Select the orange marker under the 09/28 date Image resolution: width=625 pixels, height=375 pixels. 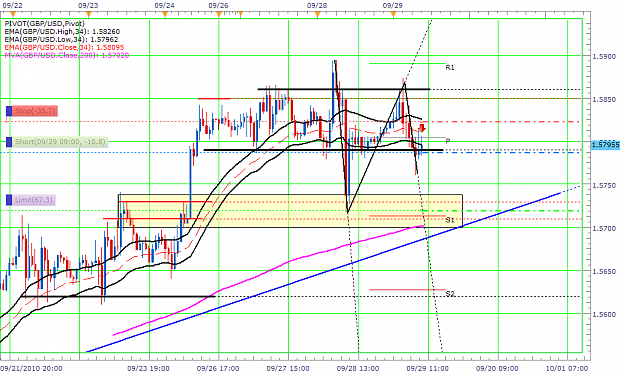pos(317,14)
